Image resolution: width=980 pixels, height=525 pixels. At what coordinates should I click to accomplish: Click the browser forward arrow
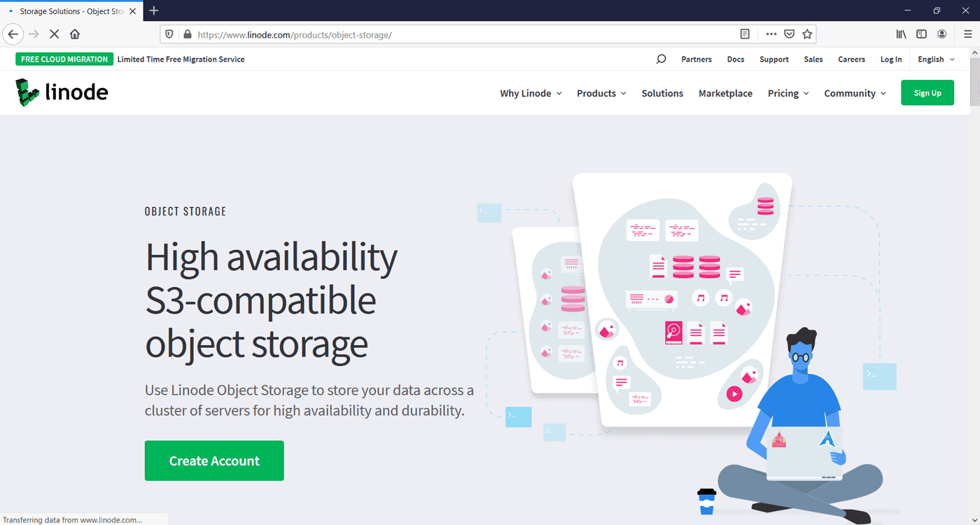point(34,34)
